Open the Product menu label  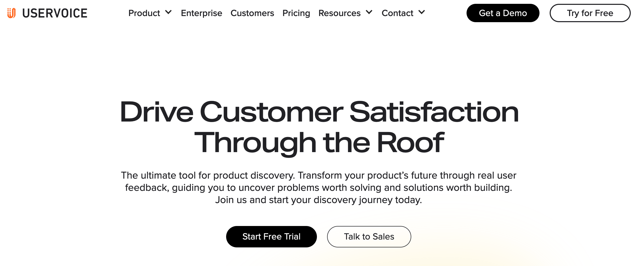coord(144,13)
